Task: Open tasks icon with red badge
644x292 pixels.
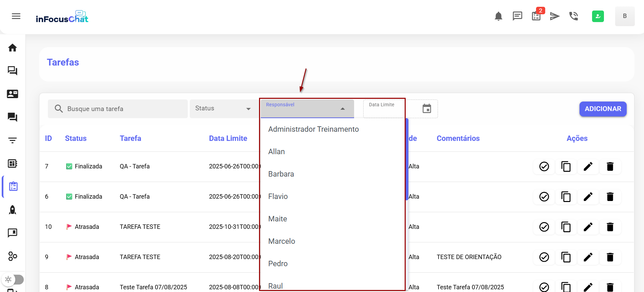Action: [536, 16]
